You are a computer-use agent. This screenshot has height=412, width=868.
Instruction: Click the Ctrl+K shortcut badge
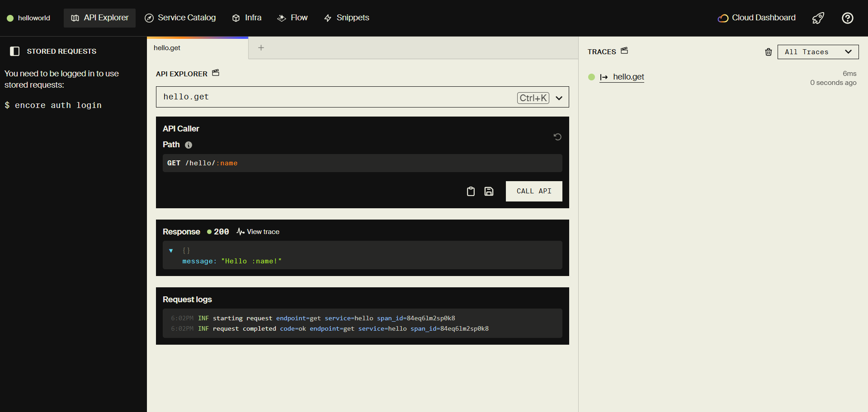point(533,98)
